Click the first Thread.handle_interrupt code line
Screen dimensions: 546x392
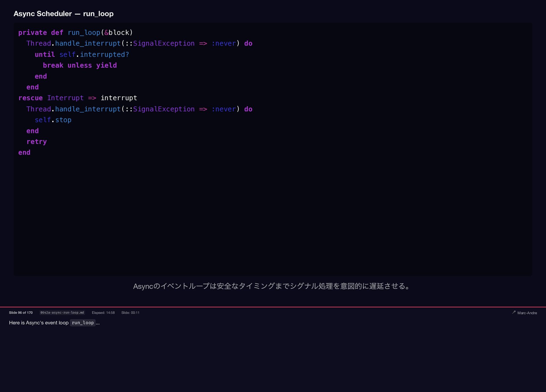pyautogui.click(x=139, y=43)
